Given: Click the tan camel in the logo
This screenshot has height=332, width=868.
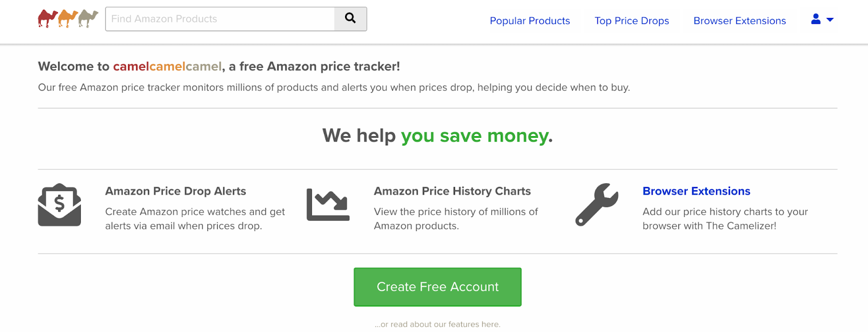Looking at the screenshot, I should pos(88,19).
